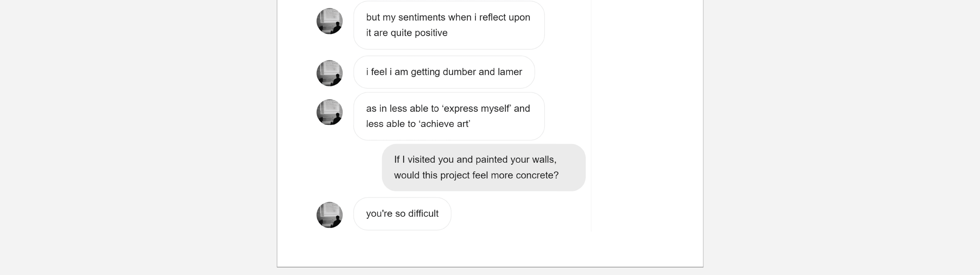Click the avatar beside "you're so difficult"
This screenshot has width=980, height=275.
[x=329, y=215]
